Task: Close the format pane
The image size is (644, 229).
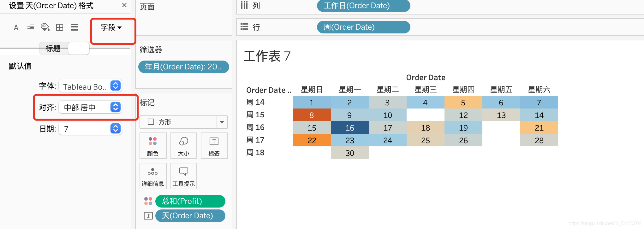Action: pos(124,5)
